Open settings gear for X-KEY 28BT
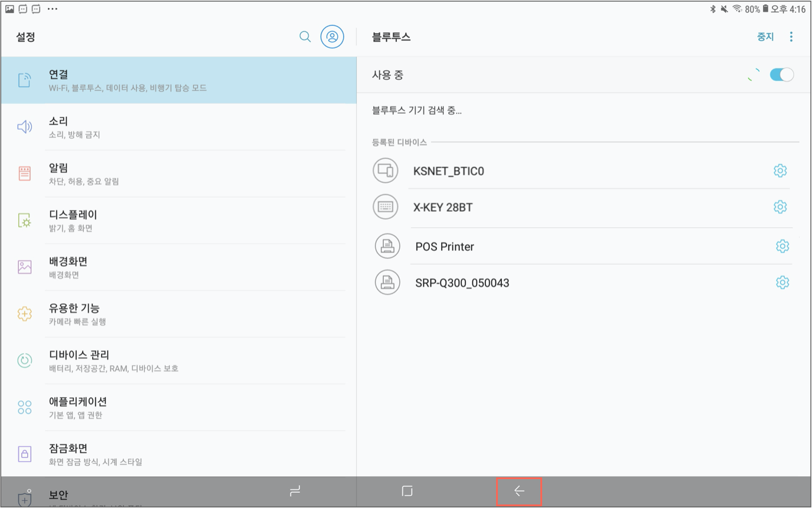The height and width of the screenshot is (508, 812). pos(780,207)
